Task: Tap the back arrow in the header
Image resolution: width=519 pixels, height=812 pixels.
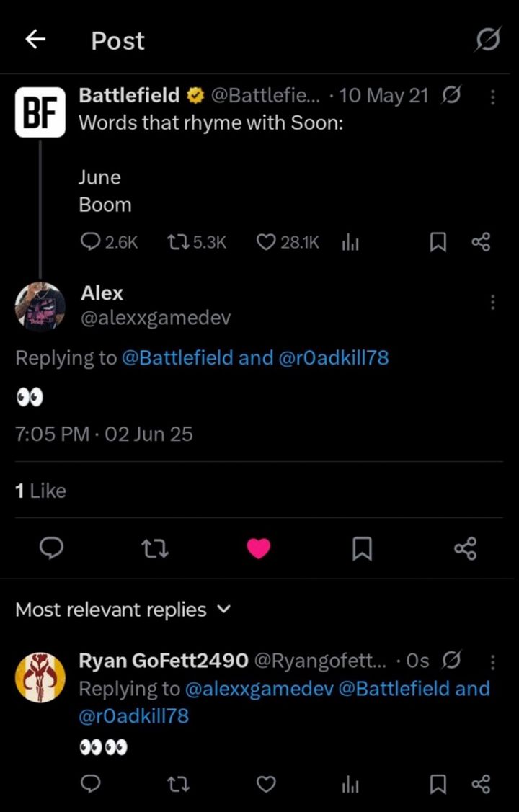Action: click(35, 41)
